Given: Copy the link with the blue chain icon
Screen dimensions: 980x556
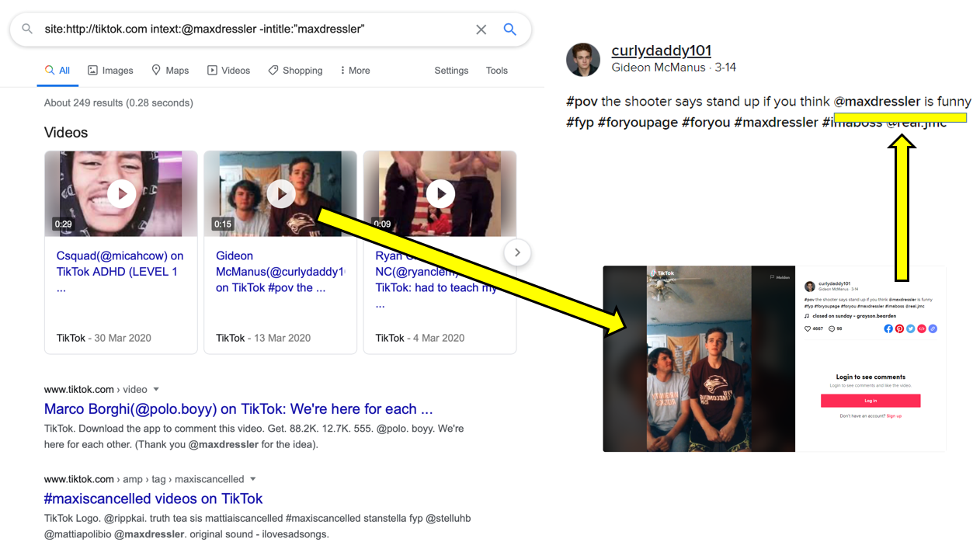Looking at the screenshot, I should [x=933, y=328].
